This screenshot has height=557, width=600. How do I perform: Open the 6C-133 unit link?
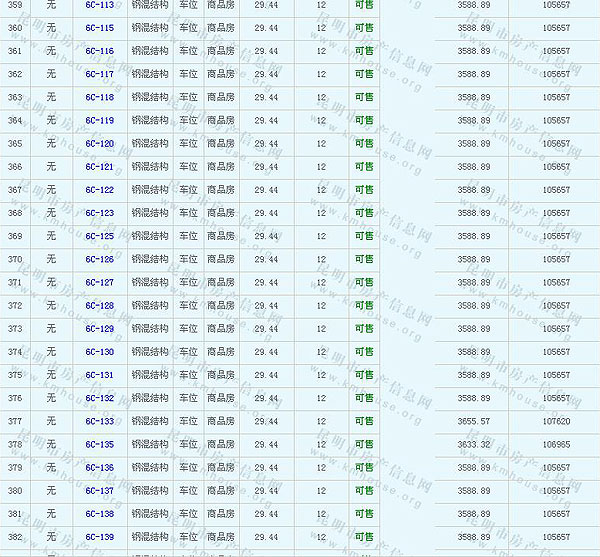99,422
